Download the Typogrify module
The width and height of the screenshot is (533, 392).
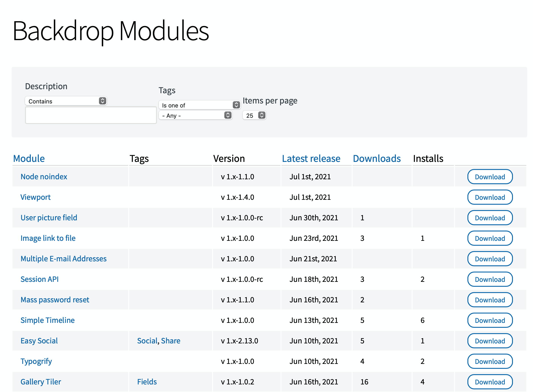490,361
